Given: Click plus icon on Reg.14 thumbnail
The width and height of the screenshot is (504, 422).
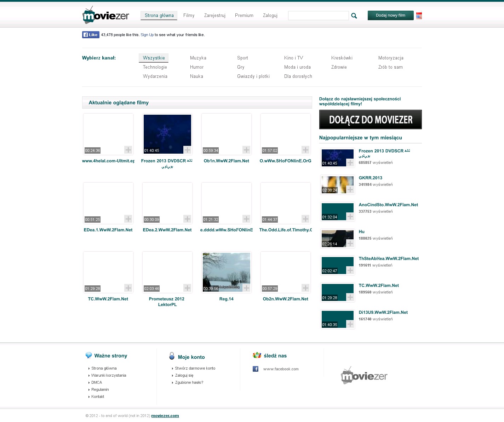Looking at the screenshot, I should point(246,288).
